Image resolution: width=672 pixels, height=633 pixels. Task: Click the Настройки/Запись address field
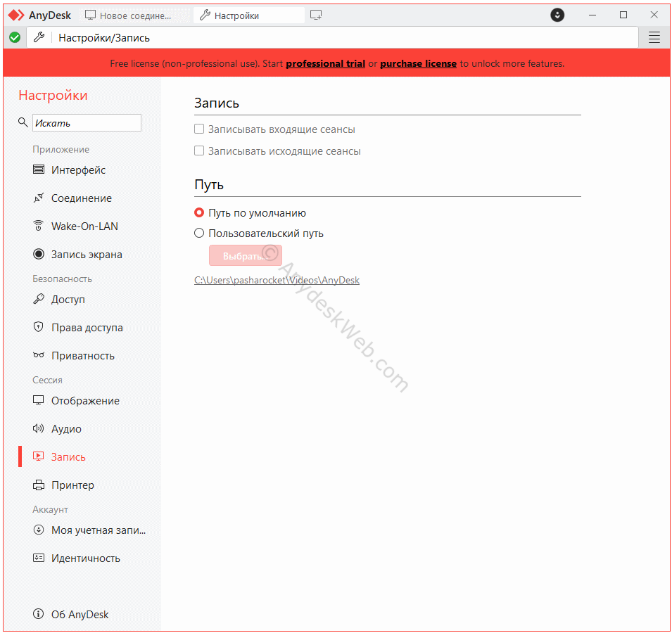tap(332, 38)
